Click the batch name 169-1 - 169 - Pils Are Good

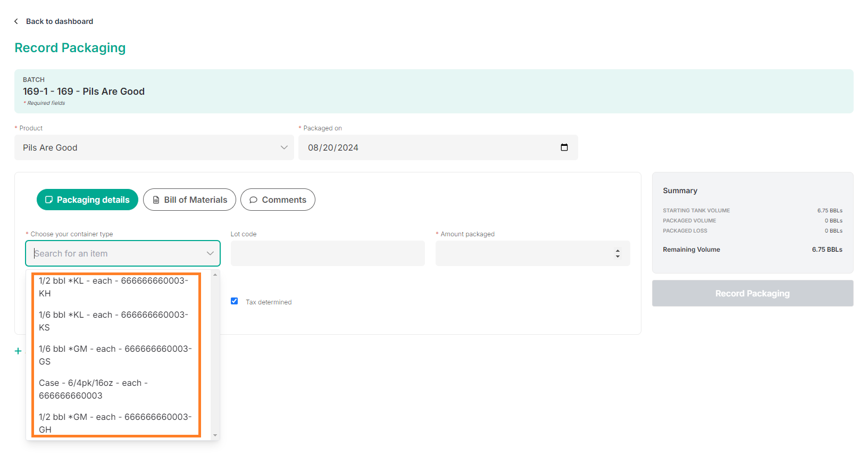84,92
